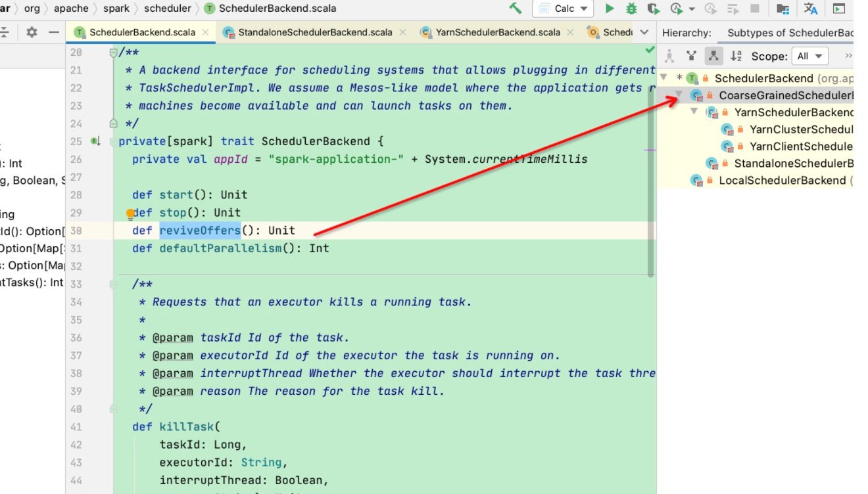Switch to SchedulerBackend.scala tab
868x494 pixels.
(141, 33)
